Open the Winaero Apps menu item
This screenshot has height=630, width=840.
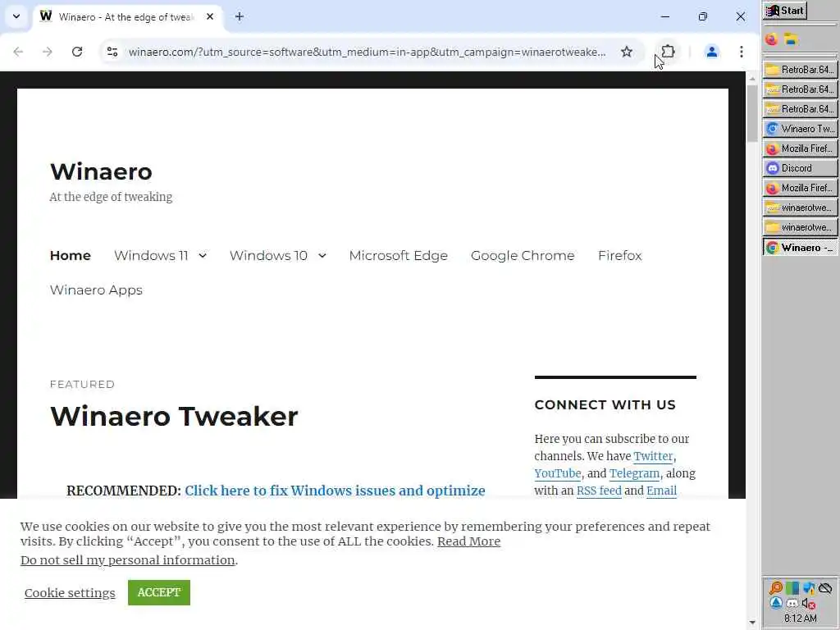(97, 290)
